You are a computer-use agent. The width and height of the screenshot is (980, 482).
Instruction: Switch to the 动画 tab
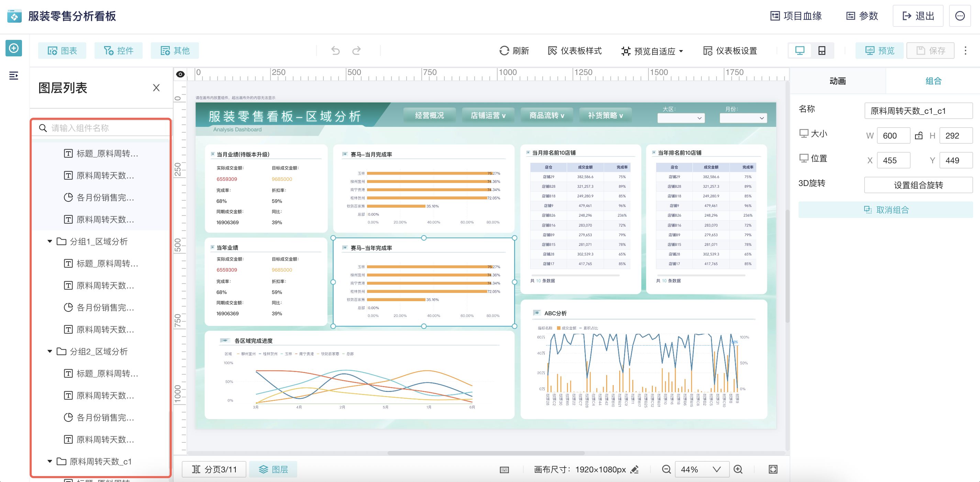pos(837,81)
